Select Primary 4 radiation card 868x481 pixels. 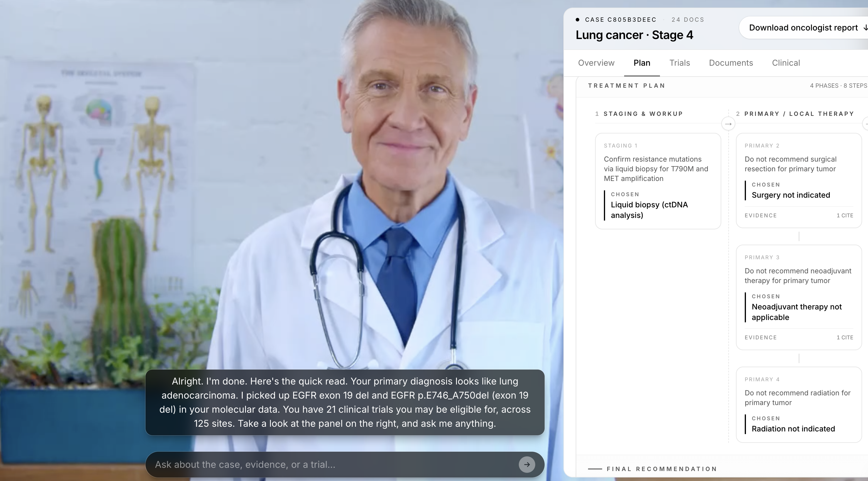(x=798, y=404)
